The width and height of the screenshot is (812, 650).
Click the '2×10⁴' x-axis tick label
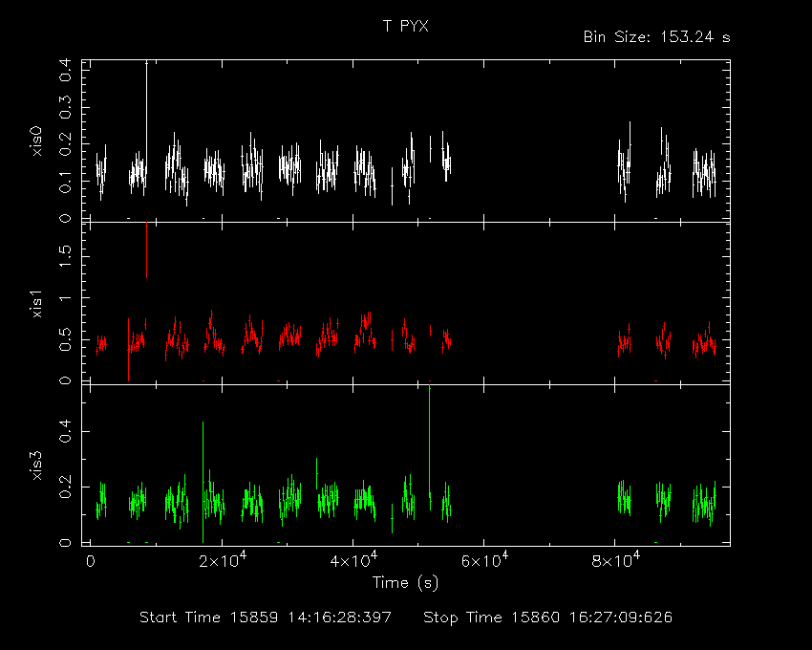[x=223, y=560]
